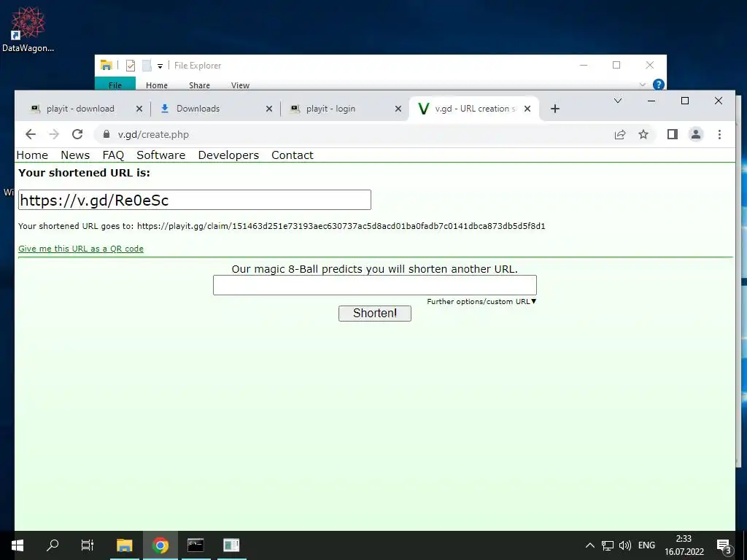This screenshot has width=747, height=560.
Task: Close the playit - download tab
Action: (x=139, y=109)
